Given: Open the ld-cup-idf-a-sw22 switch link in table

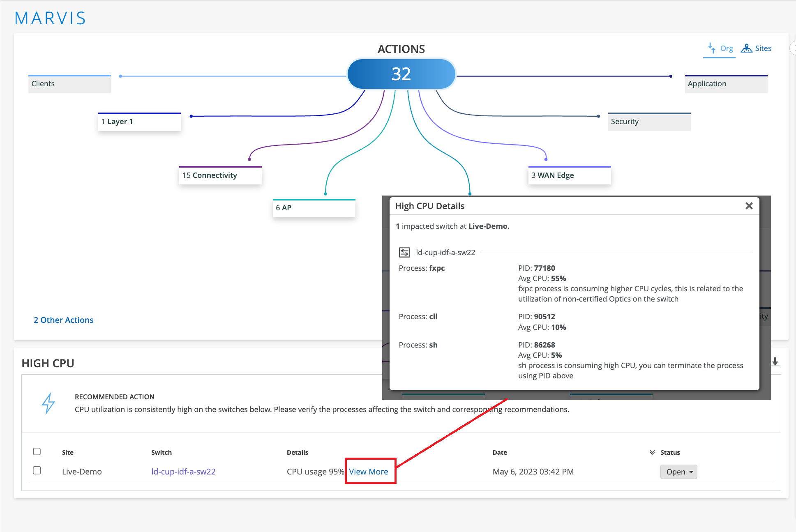Looking at the screenshot, I should (x=183, y=472).
